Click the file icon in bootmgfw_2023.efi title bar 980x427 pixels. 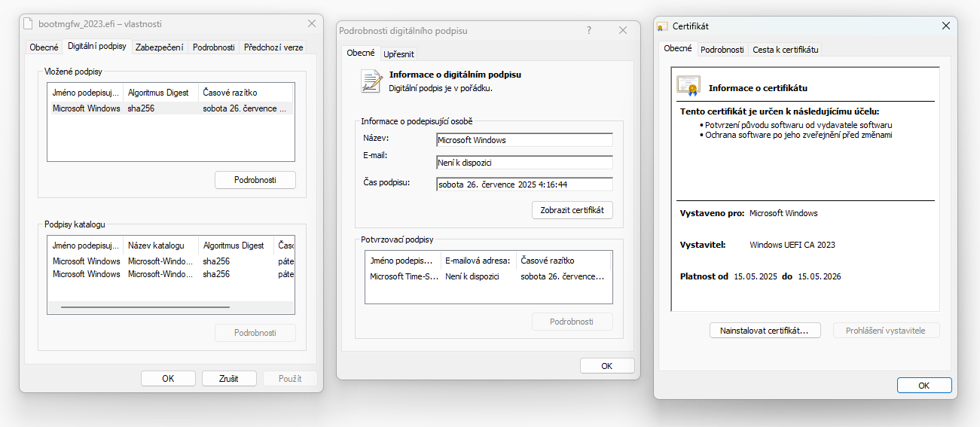(29, 24)
